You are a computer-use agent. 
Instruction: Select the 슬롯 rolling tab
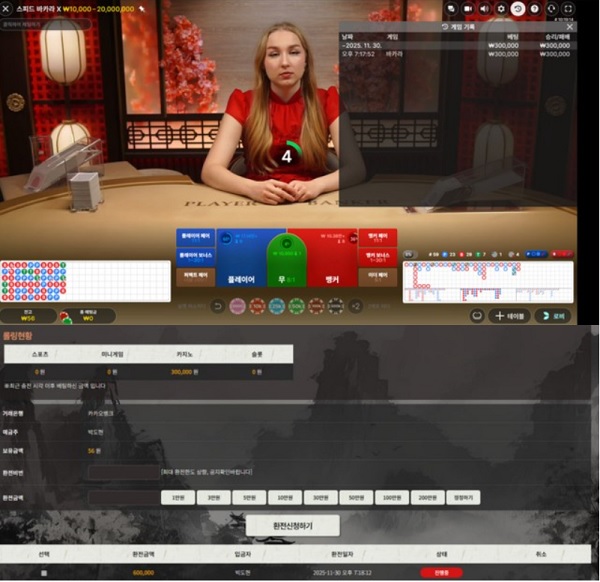click(257, 354)
